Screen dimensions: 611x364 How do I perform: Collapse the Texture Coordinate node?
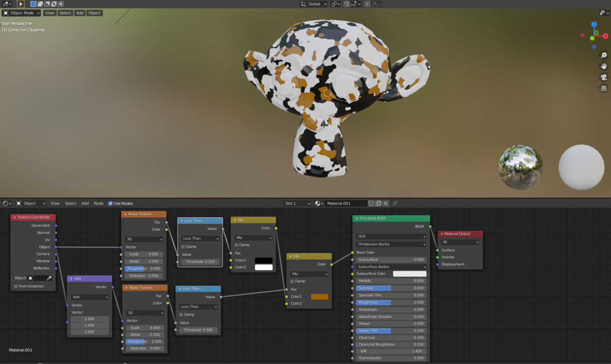coord(15,217)
